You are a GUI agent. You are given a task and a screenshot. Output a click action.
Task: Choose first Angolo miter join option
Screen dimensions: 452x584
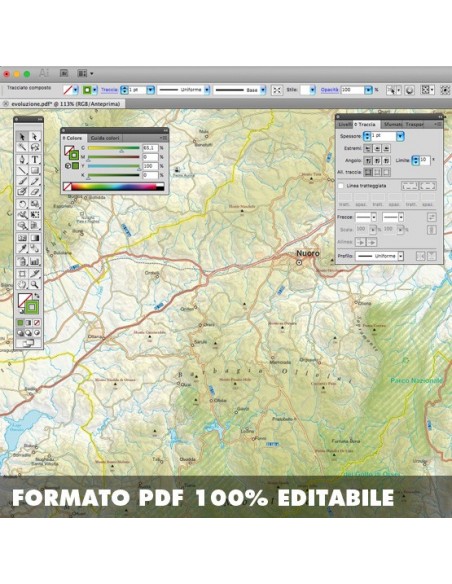(368, 160)
